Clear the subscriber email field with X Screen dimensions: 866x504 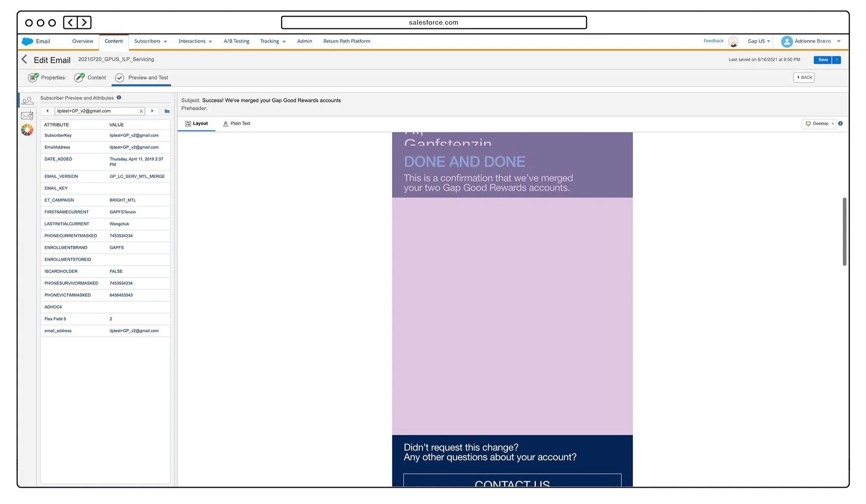click(141, 111)
